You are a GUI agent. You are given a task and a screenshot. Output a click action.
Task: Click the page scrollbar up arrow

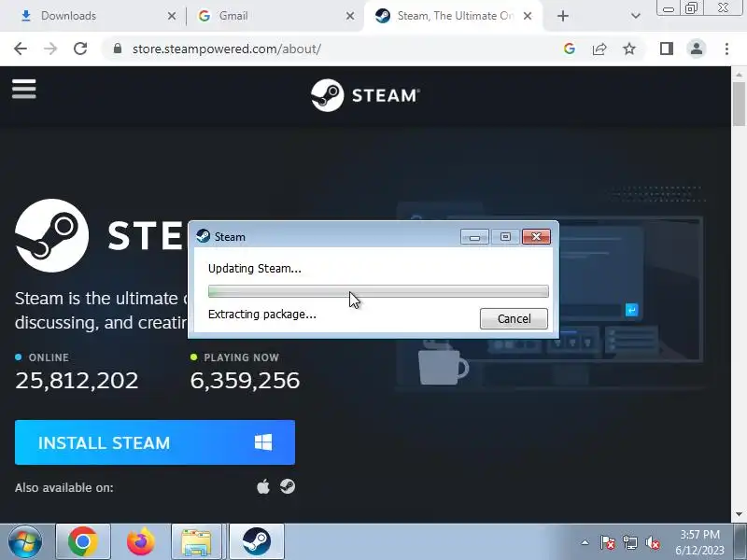pyautogui.click(x=739, y=75)
